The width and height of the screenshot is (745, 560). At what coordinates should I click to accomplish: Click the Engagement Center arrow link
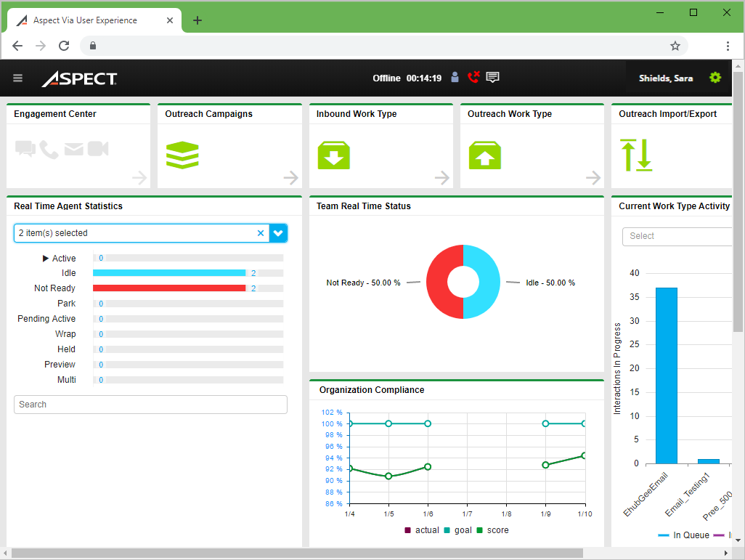pos(139,178)
